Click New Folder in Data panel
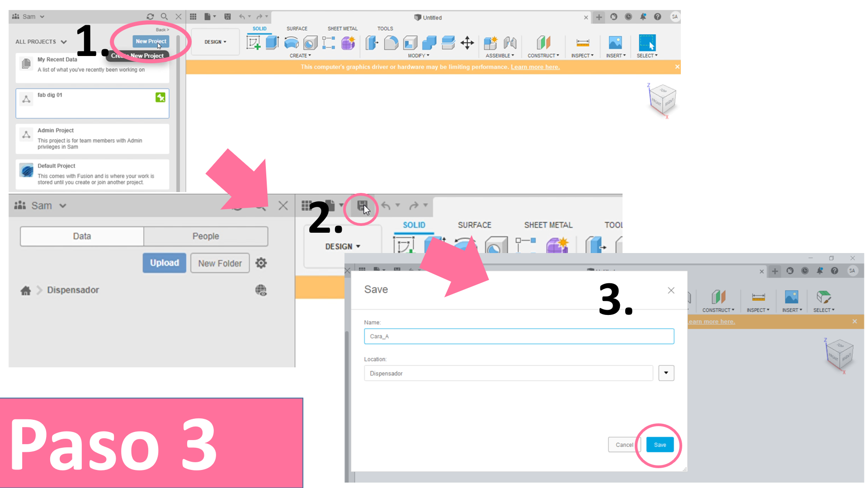The height and width of the screenshot is (488, 868). (219, 263)
